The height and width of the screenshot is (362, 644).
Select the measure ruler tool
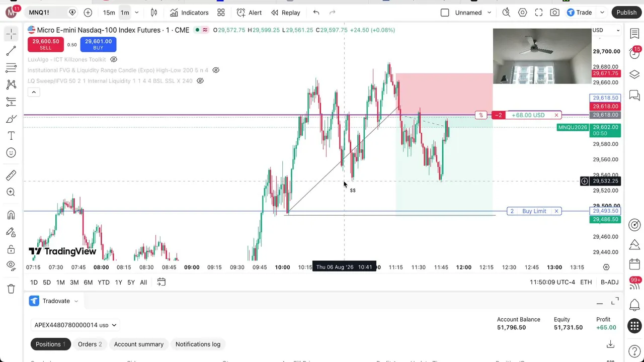click(x=11, y=175)
